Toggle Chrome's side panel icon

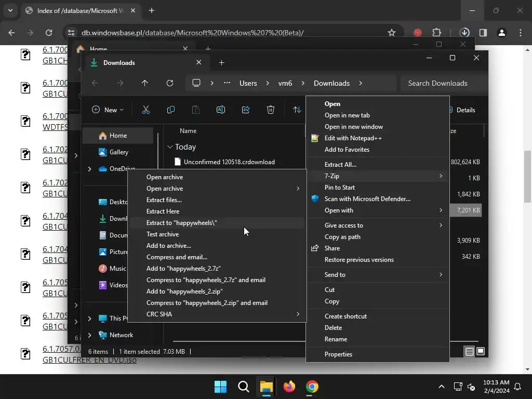(483, 33)
